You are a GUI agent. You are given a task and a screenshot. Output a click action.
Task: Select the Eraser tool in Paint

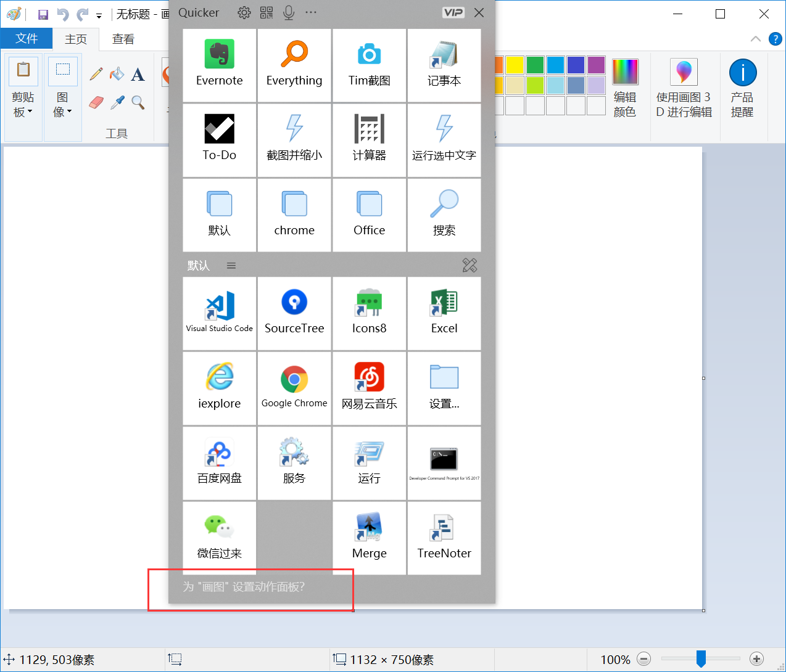[96, 102]
